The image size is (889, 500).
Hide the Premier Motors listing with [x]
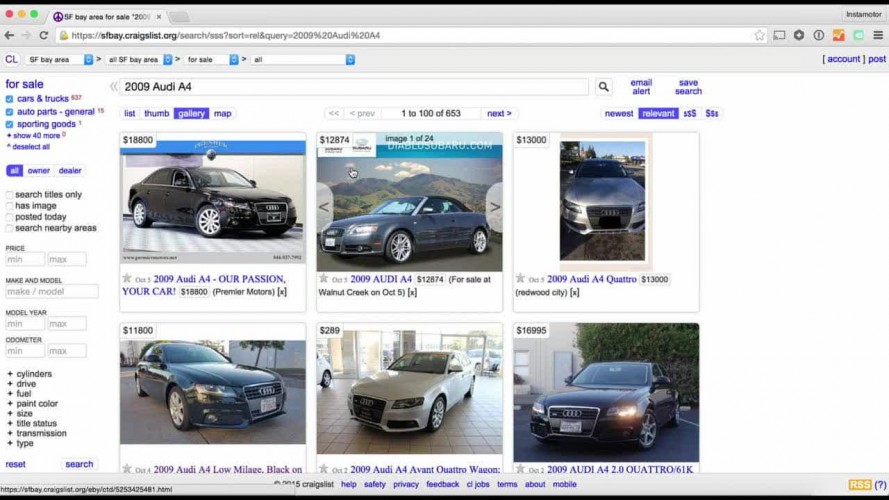282,292
